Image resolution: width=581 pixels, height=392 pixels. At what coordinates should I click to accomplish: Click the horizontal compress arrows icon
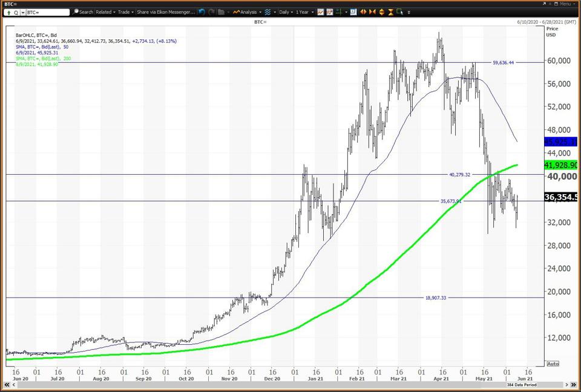[x=373, y=11]
